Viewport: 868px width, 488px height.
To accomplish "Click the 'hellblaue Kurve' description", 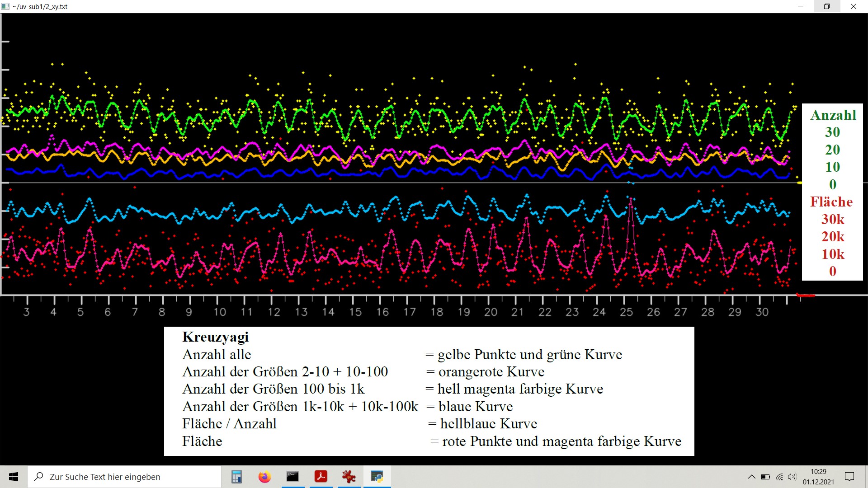I will coord(489,424).
